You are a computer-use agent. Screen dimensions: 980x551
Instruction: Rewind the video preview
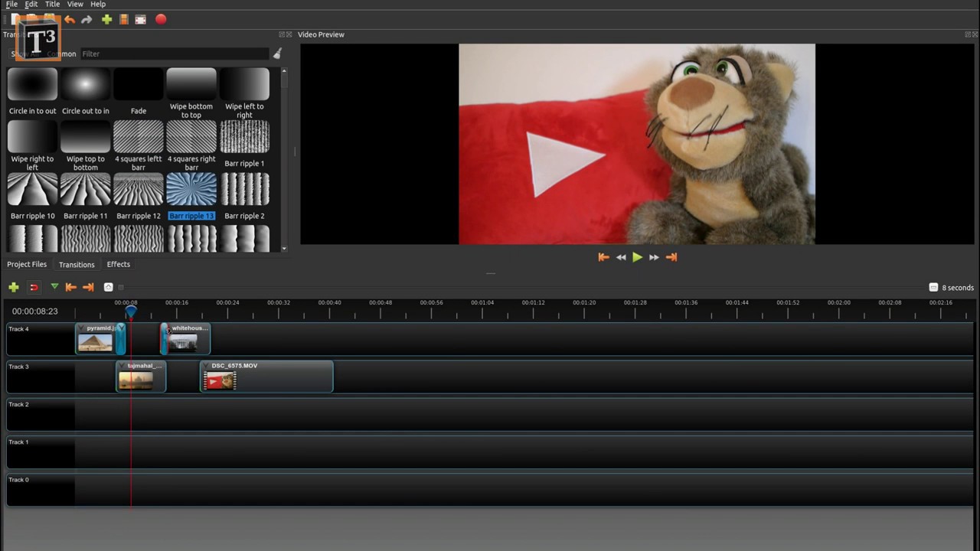point(621,257)
